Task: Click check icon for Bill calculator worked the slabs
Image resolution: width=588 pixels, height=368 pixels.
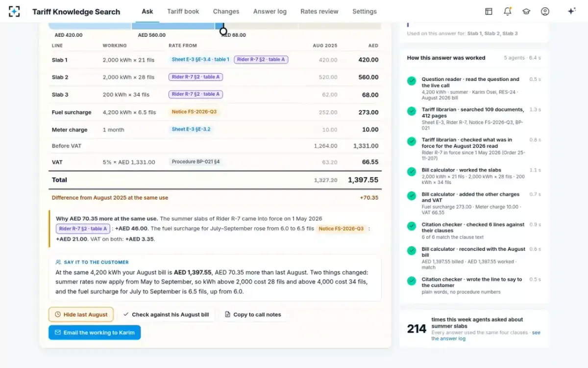Action: [x=412, y=172]
